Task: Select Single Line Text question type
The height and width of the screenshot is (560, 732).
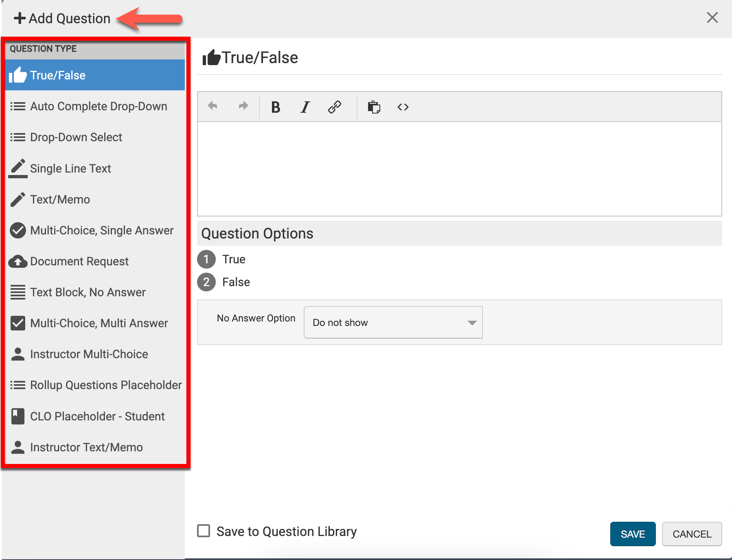Action: point(70,169)
